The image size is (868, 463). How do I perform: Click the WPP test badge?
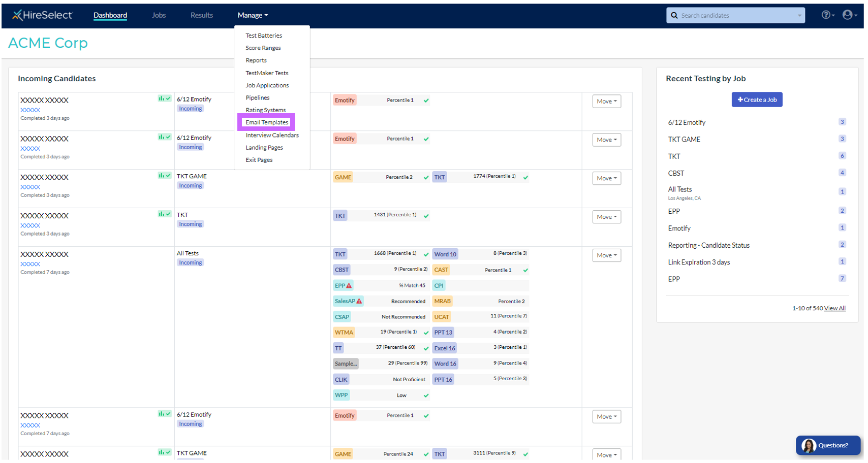(x=342, y=395)
